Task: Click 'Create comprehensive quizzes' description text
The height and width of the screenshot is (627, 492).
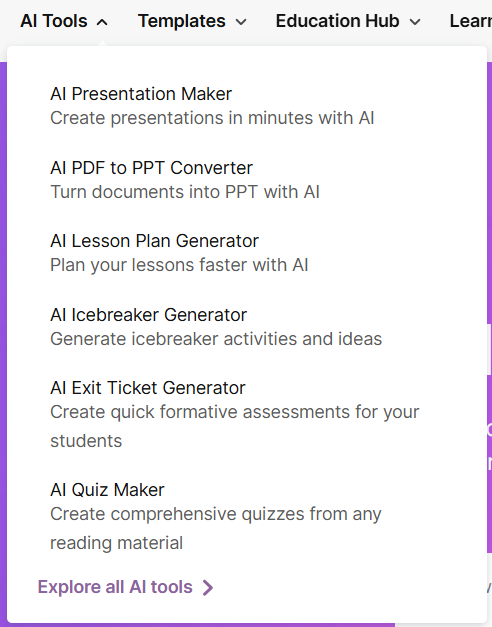Action: (x=216, y=529)
